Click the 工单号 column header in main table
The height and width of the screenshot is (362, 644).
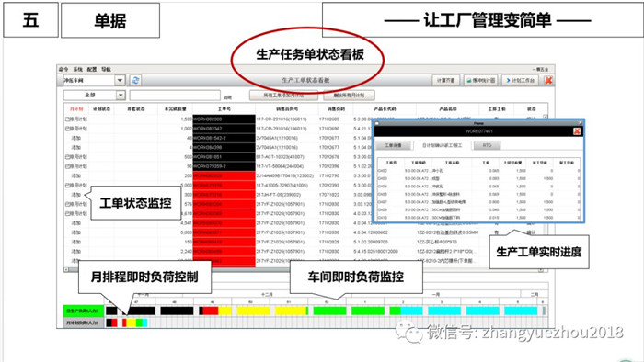click(224, 109)
